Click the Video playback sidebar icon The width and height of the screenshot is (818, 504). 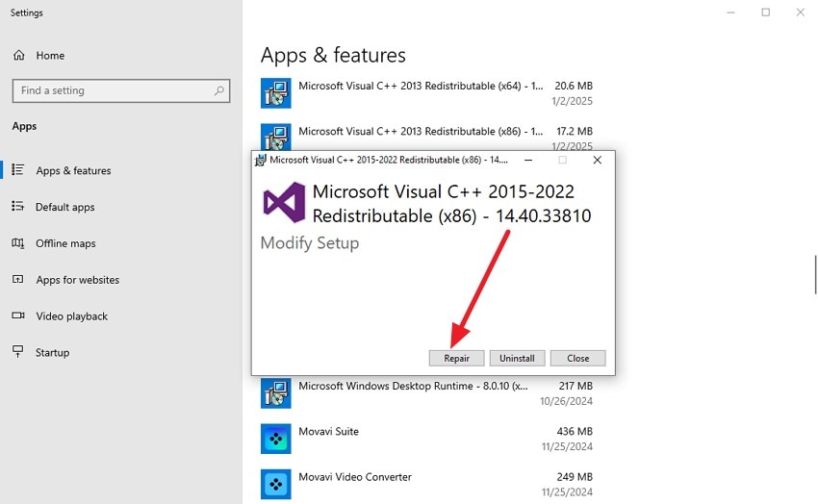(18, 316)
